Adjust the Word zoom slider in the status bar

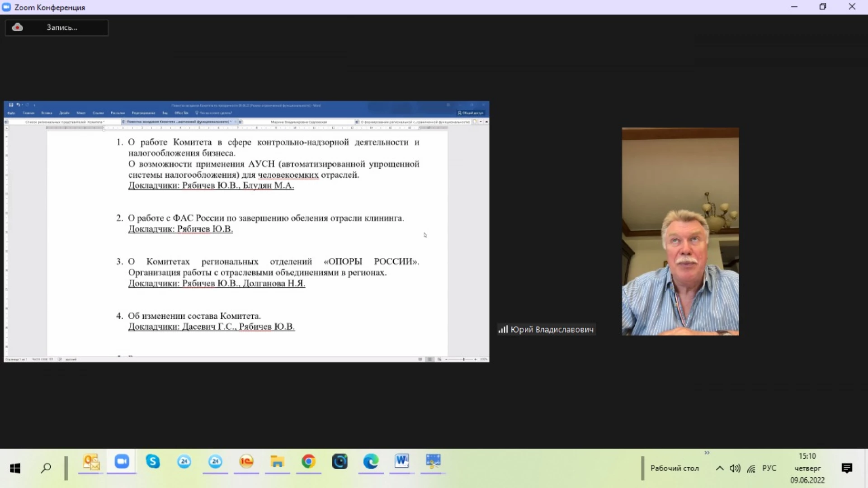pos(463,359)
